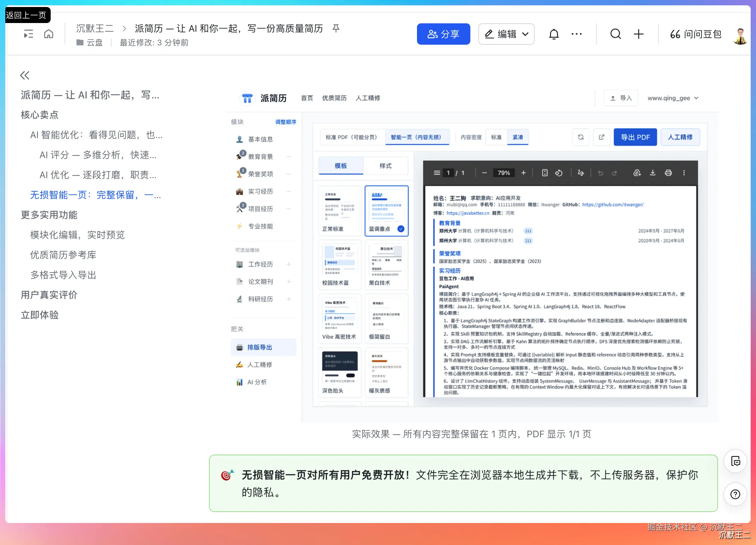Click the 导出 PDF button

635,137
